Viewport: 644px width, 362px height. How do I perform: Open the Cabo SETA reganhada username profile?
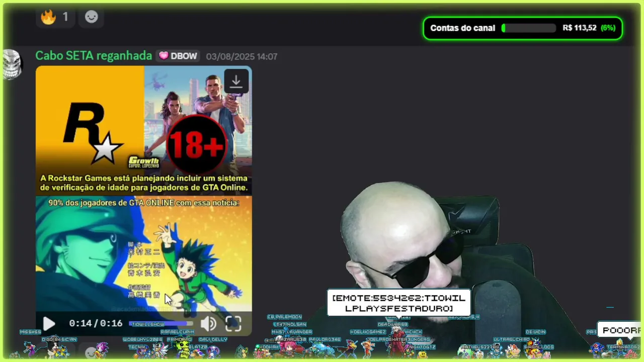pos(94,56)
